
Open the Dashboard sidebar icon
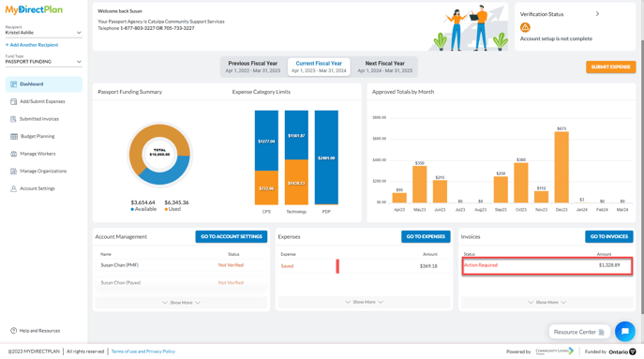coord(13,84)
